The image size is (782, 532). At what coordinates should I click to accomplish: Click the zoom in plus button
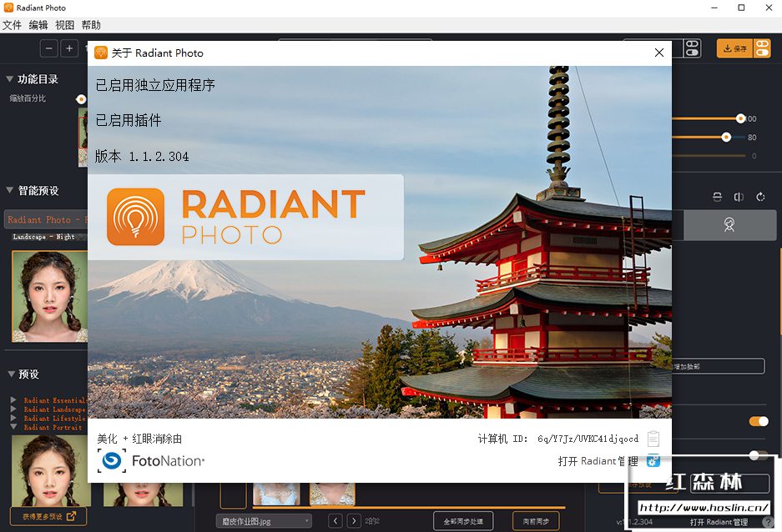(69, 48)
